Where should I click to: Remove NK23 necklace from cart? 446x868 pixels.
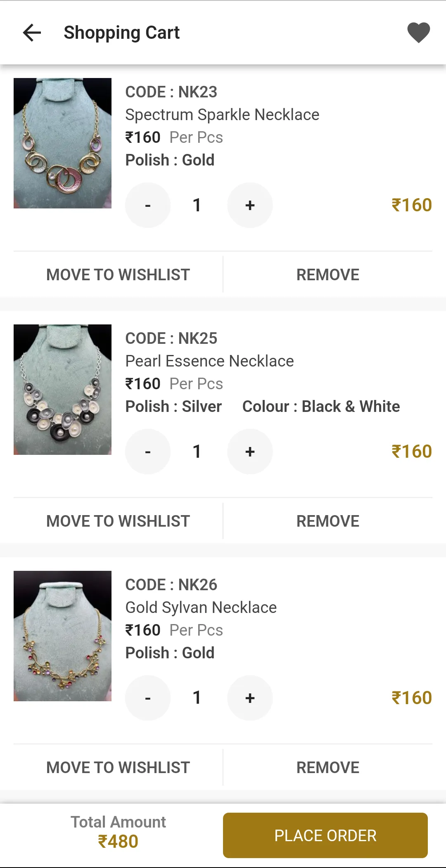(328, 274)
